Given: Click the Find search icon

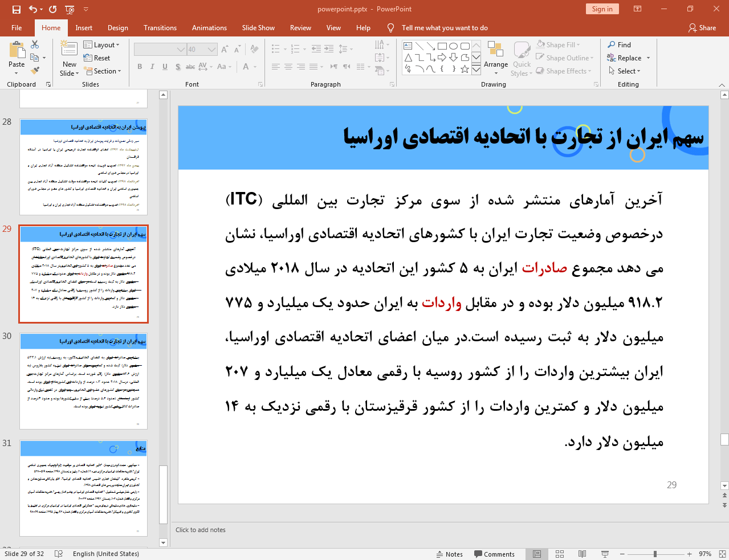Looking at the screenshot, I should tap(612, 44).
